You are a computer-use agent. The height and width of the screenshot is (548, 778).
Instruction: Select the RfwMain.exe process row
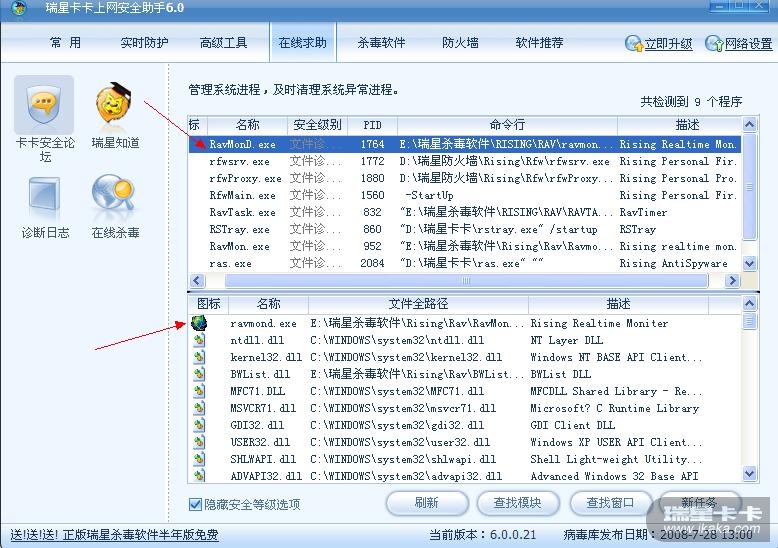464,195
